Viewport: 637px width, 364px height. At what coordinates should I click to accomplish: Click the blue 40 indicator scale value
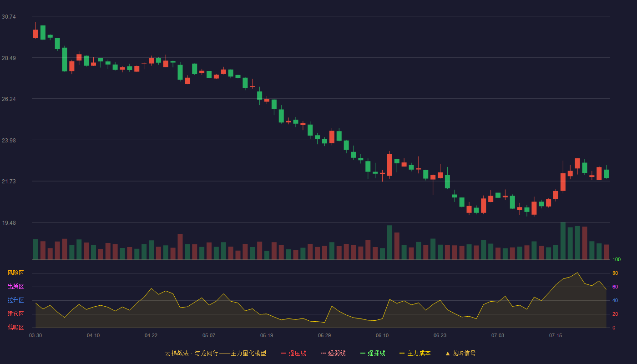[615, 301]
